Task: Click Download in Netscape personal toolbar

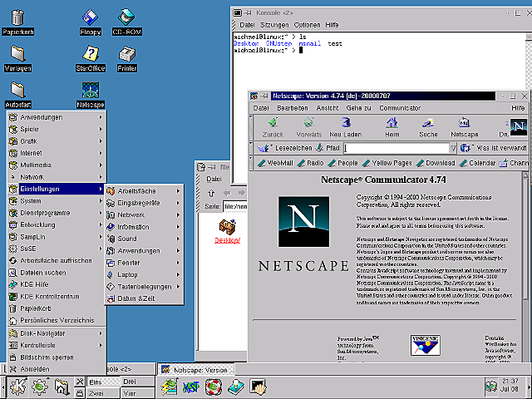Action: tap(436, 163)
